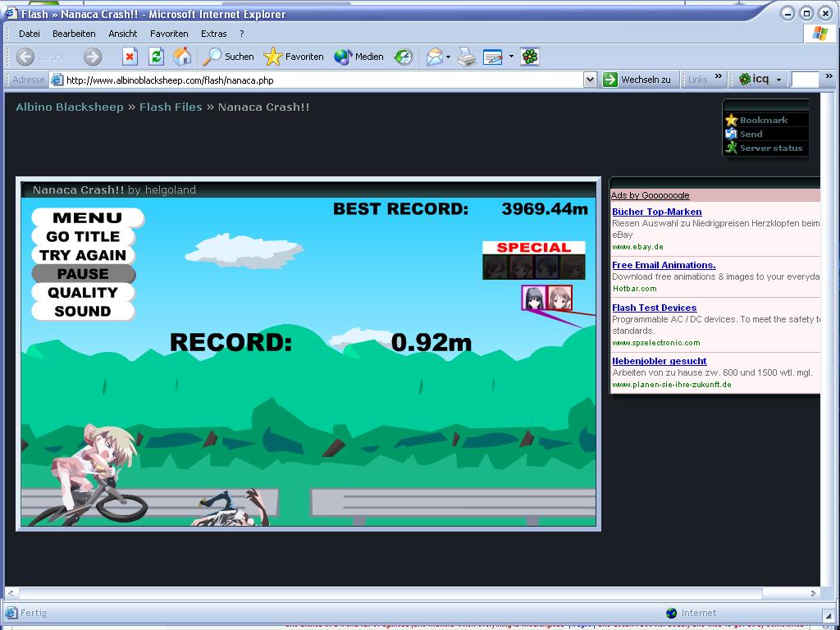840x630 pixels.
Task: Open the Medien toolbar button
Action: point(358,57)
